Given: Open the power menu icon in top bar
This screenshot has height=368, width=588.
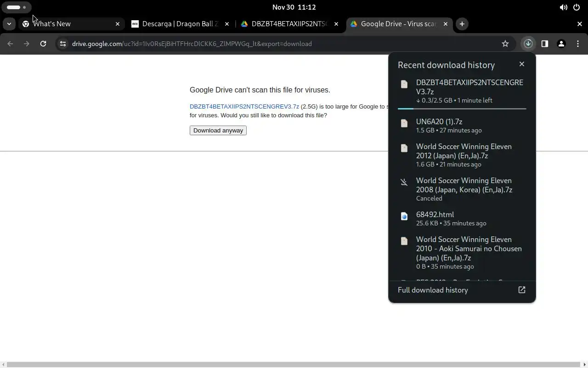Looking at the screenshot, I should (x=577, y=7).
